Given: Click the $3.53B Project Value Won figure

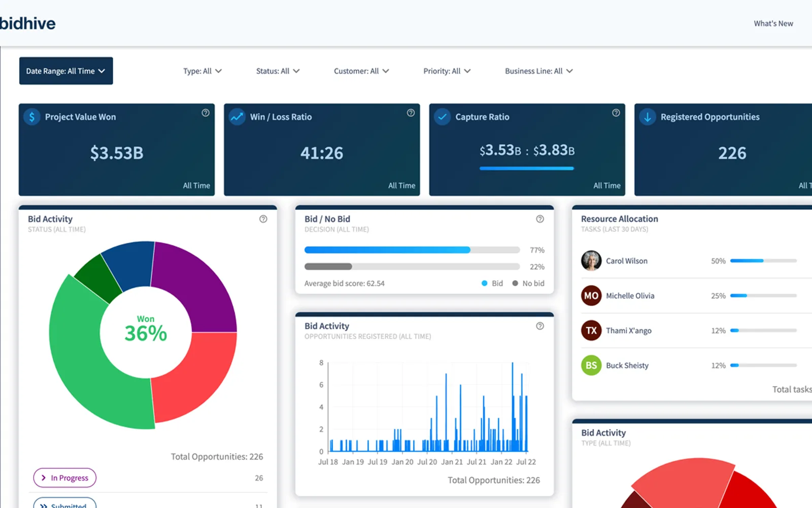Looking at the screenshot, I should click(x=117, y=153).
